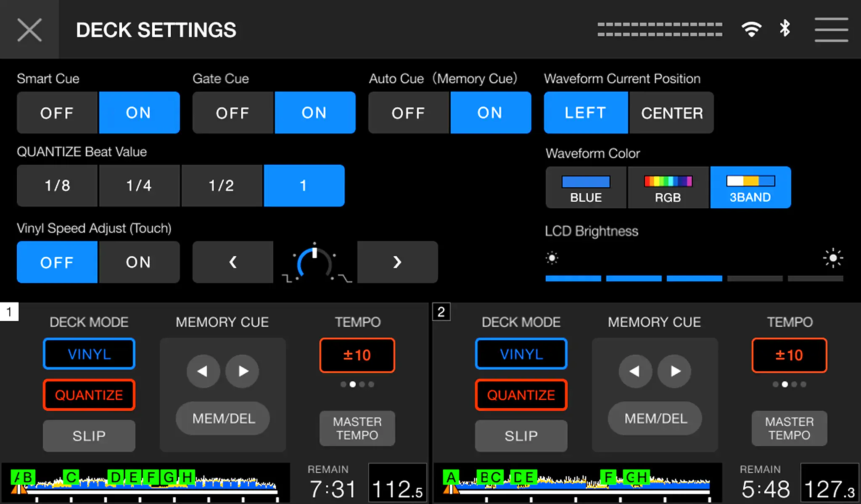Jump to hot cue C on deck 1 waveform
The height and width of the screenshot is (504, 861).
tap(71, 477)
